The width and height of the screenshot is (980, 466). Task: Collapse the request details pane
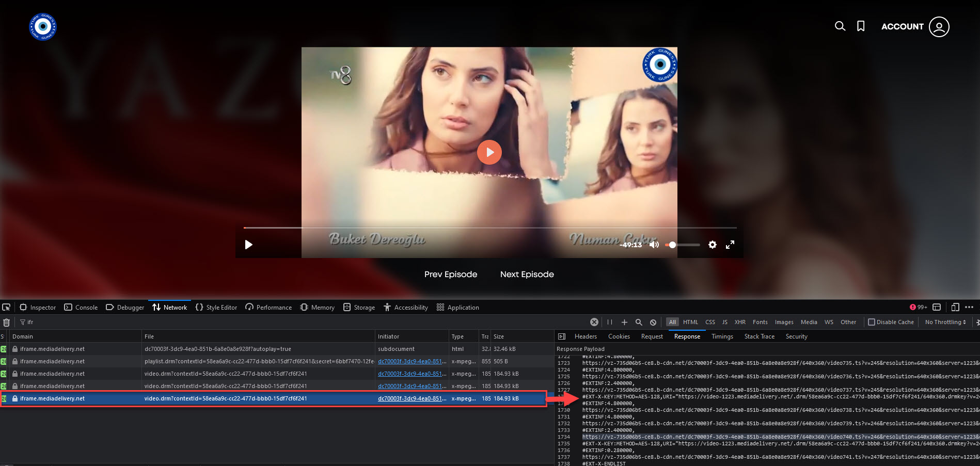click(x=562, y=336)
